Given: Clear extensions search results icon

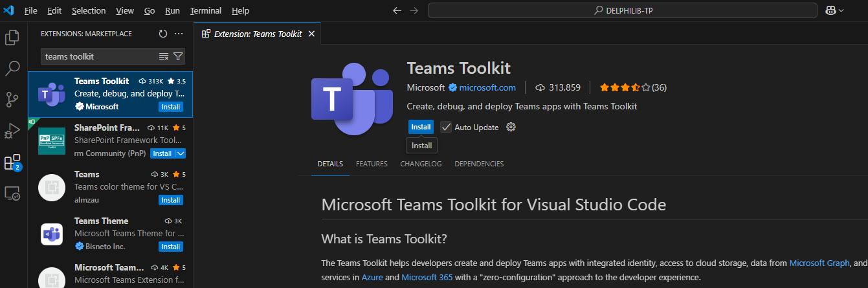Looking at the screenshot, I should click(164, 56).
